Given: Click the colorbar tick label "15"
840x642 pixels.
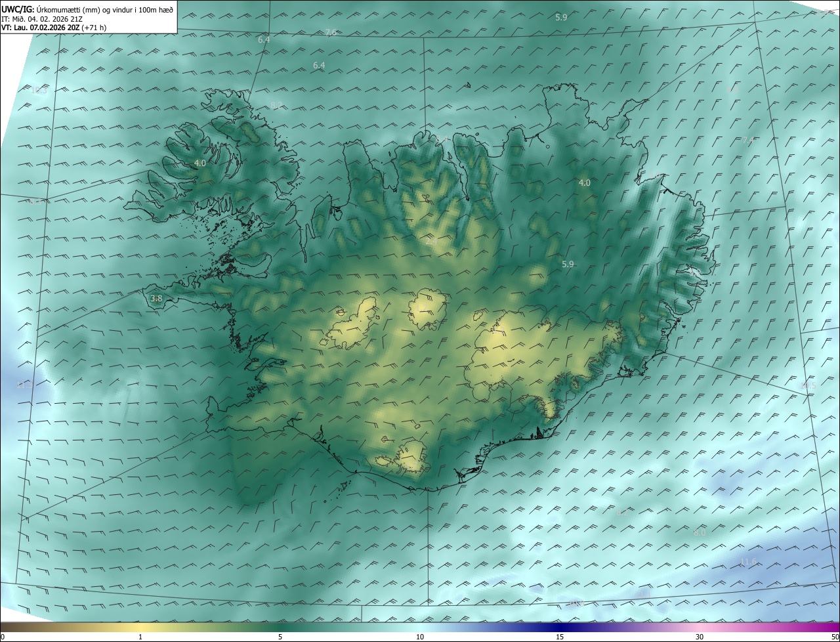Looking at the screenshot, I should [x=560, y=637].
